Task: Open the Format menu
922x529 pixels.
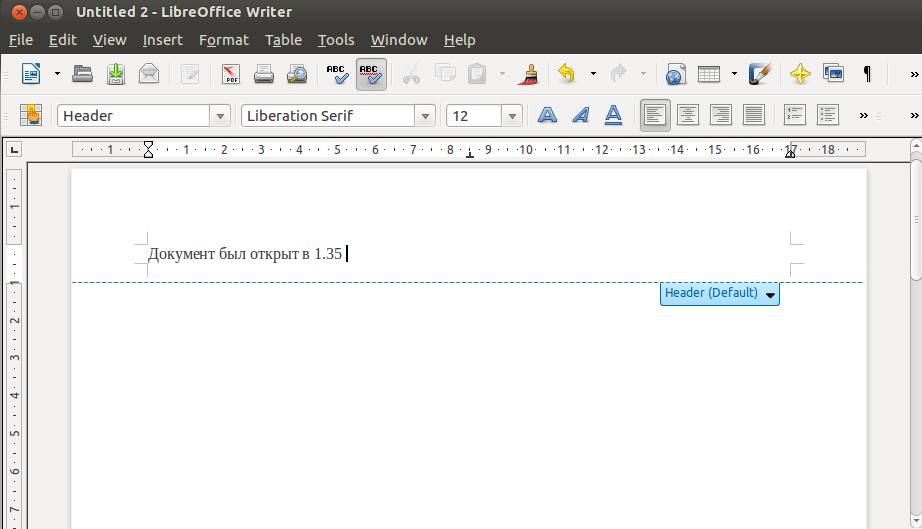Action: pyautogui.click(x=223, y=40)
